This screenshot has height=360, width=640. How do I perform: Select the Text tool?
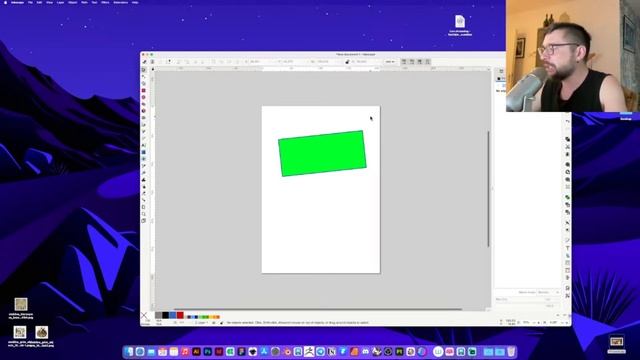pyautogui.click(x=144, y=145)
